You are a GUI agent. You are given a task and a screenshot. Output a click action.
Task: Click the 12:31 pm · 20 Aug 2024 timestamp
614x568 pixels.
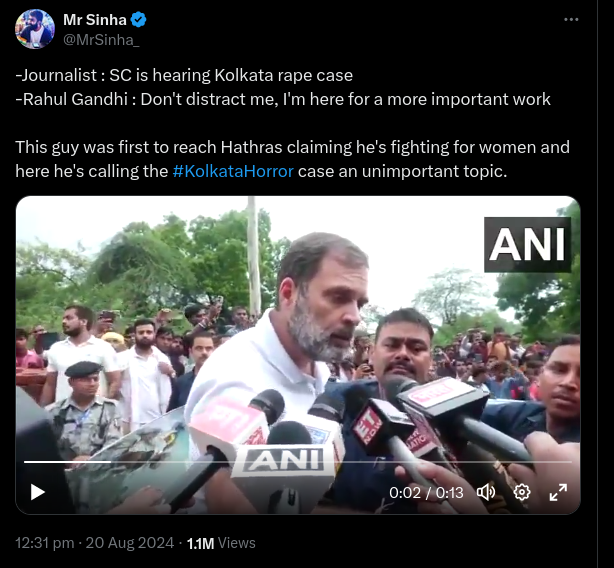[x=95, y=543]
